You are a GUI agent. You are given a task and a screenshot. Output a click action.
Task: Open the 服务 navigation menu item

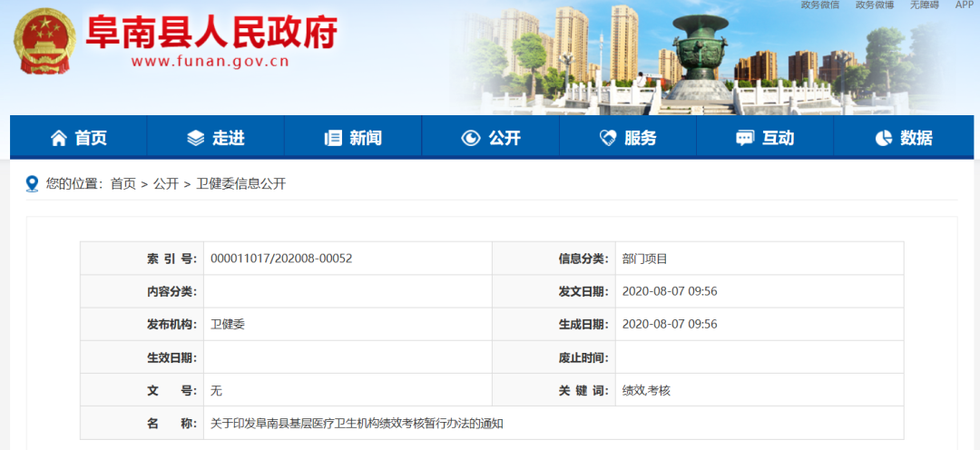(628, 138)
